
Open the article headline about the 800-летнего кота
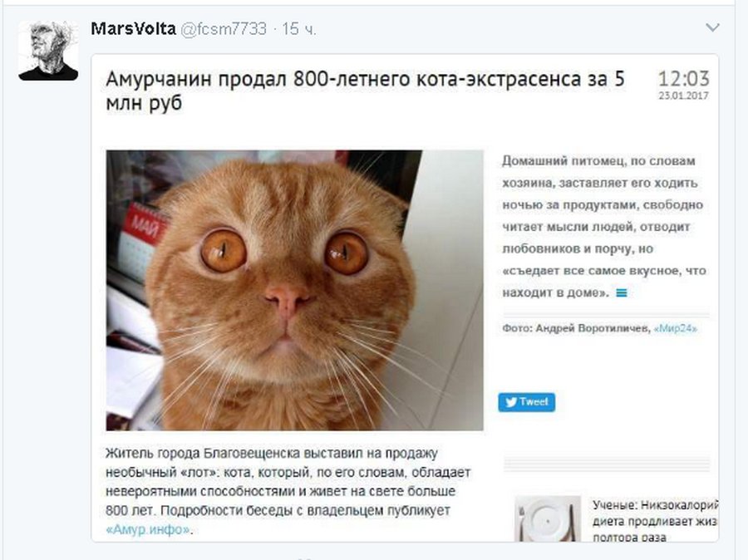coord(365,91)
